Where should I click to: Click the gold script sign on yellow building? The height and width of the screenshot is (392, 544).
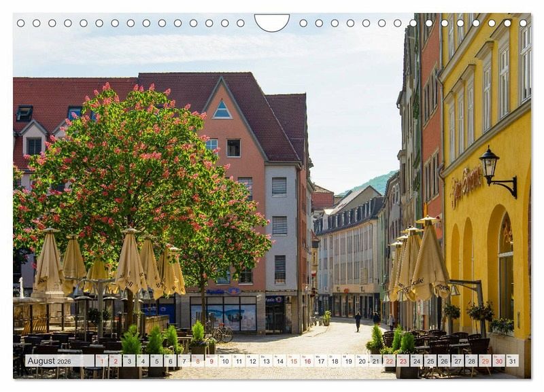466,183
